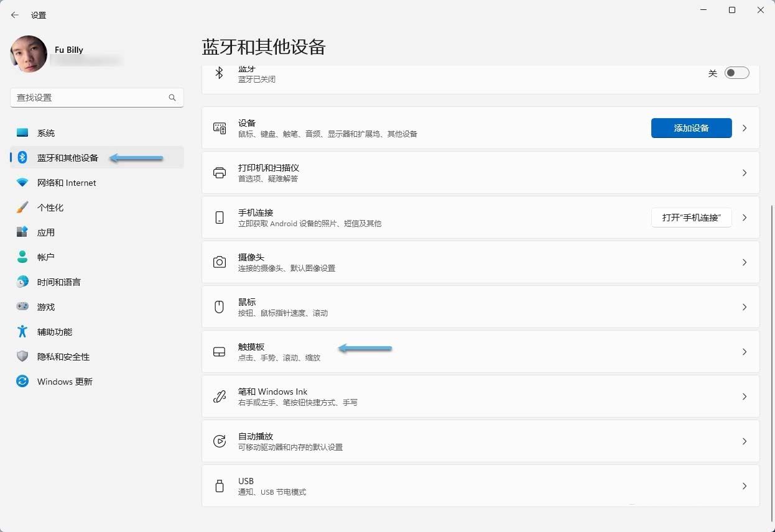The image size is (775, 532).
Task: Click the 打开"手机连接" button
Action: [691, 218]
